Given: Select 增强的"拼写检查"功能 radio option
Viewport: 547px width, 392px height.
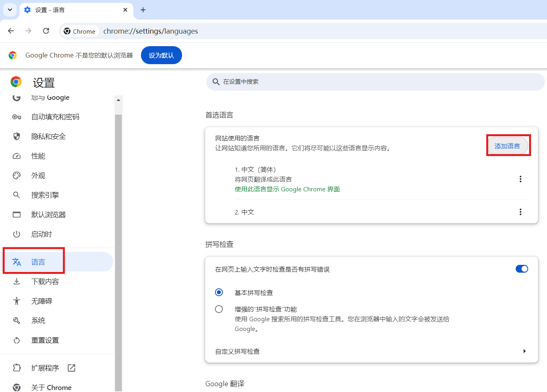Looking at the screenshot, I should pyautogui.click(x=219, y=309).
